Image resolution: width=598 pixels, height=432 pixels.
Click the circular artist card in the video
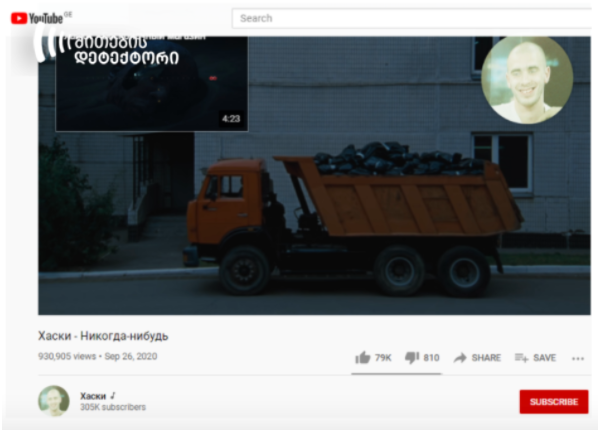click(527, 79)
